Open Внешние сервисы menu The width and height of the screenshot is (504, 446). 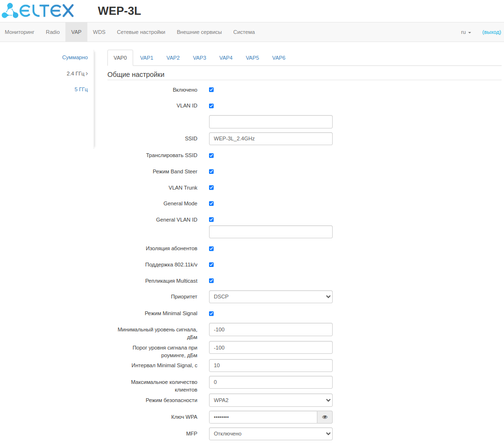(199, 32)
